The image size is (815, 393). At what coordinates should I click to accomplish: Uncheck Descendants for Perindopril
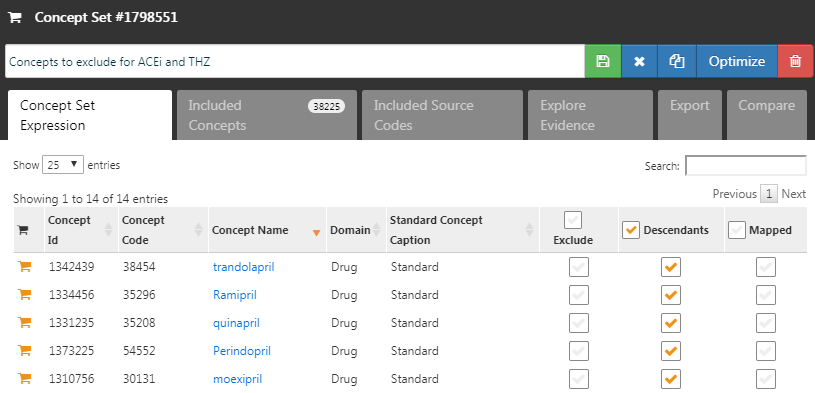(x=671, y=351)
